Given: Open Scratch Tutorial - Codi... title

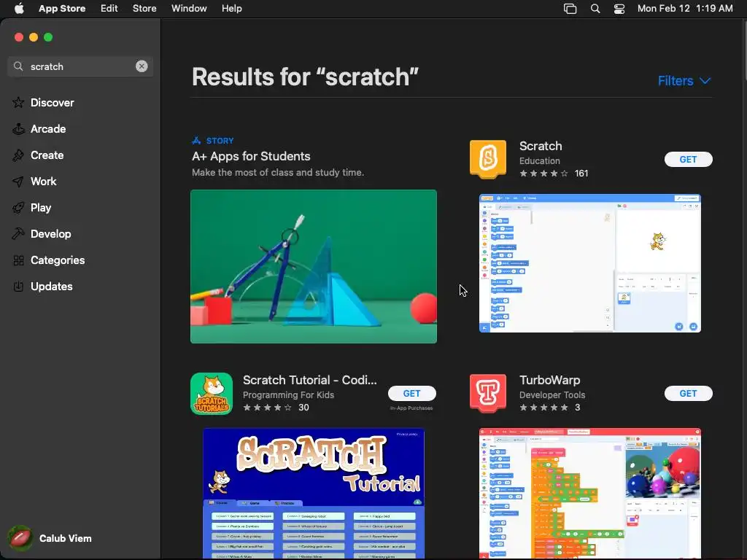Looking at the screenshot, I should [309, 380].
